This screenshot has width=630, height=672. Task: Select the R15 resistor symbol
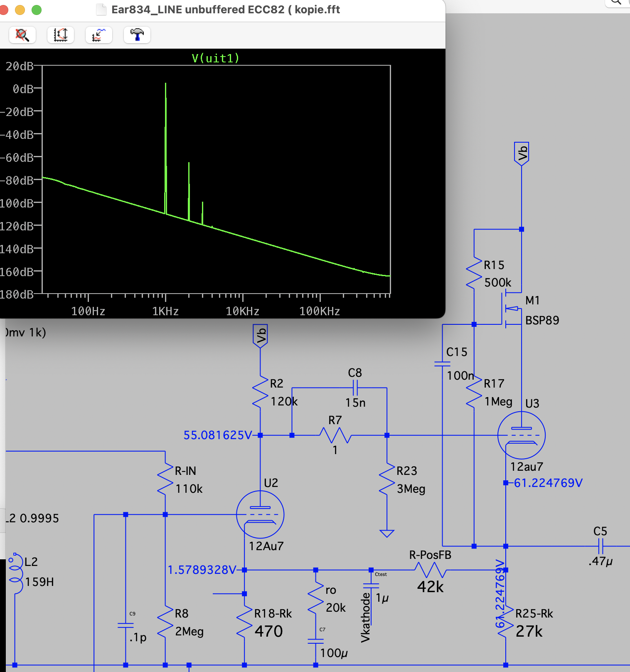[474, 272]
